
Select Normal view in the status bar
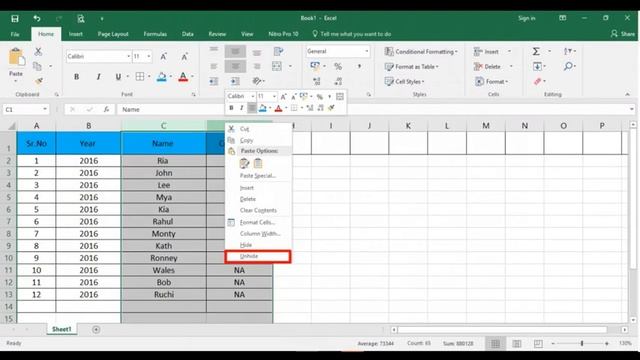coord(495,344)
